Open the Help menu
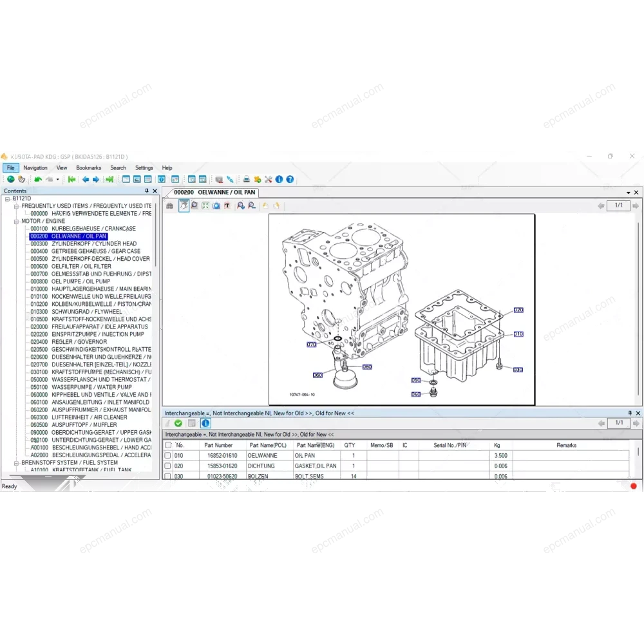Viewport: 644px width, 644px height. [167, 168]
